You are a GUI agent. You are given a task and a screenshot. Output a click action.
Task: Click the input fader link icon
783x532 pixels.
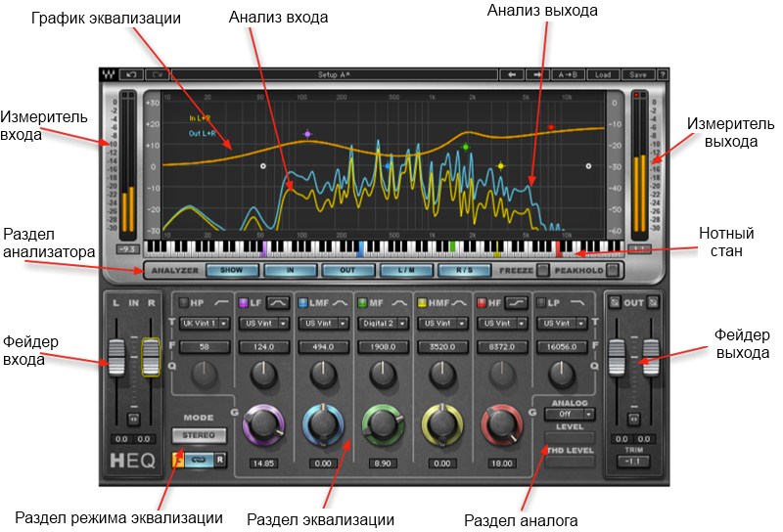(132, 417)
